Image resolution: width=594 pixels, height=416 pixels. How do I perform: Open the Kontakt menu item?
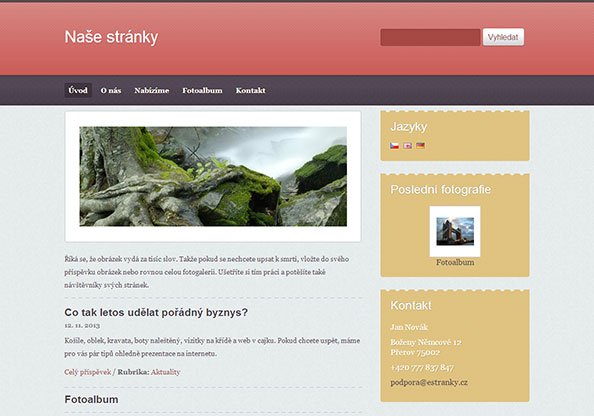coord(250,90)
